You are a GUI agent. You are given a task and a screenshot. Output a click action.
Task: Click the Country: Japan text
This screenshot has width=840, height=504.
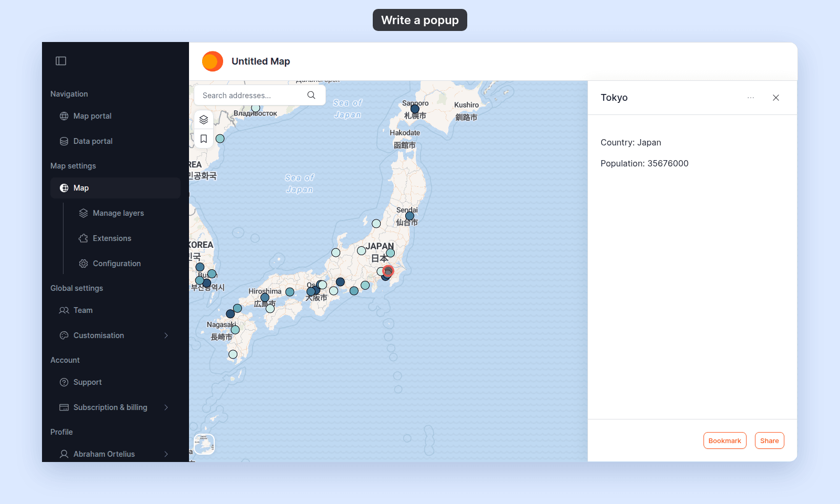(631, 142)
